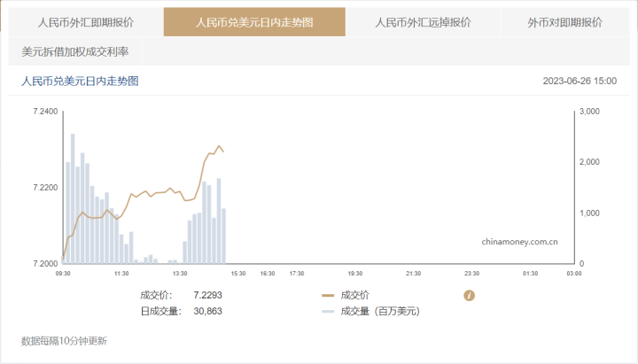Click the chinamoney.com.cn watermark text
The image size is (638, 364).
click(x=519, y=241)
